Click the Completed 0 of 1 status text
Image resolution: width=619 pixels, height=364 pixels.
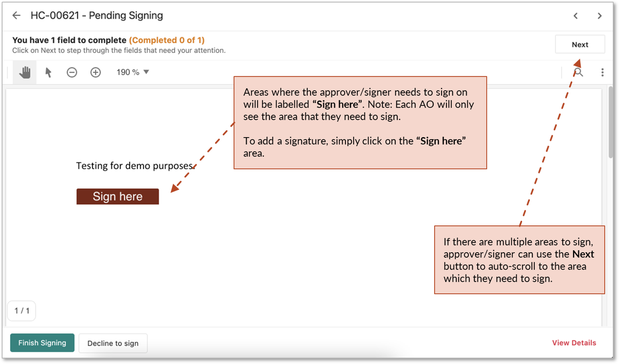(167, 40)
